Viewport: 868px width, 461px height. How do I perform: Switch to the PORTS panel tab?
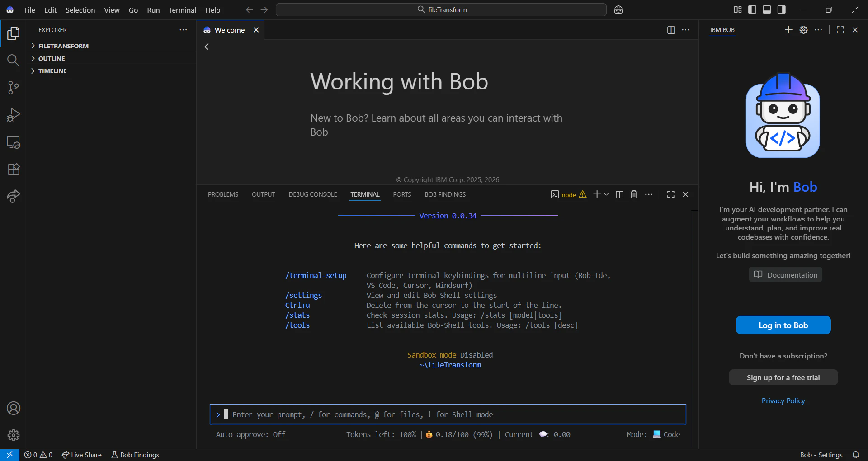[402, 194]
